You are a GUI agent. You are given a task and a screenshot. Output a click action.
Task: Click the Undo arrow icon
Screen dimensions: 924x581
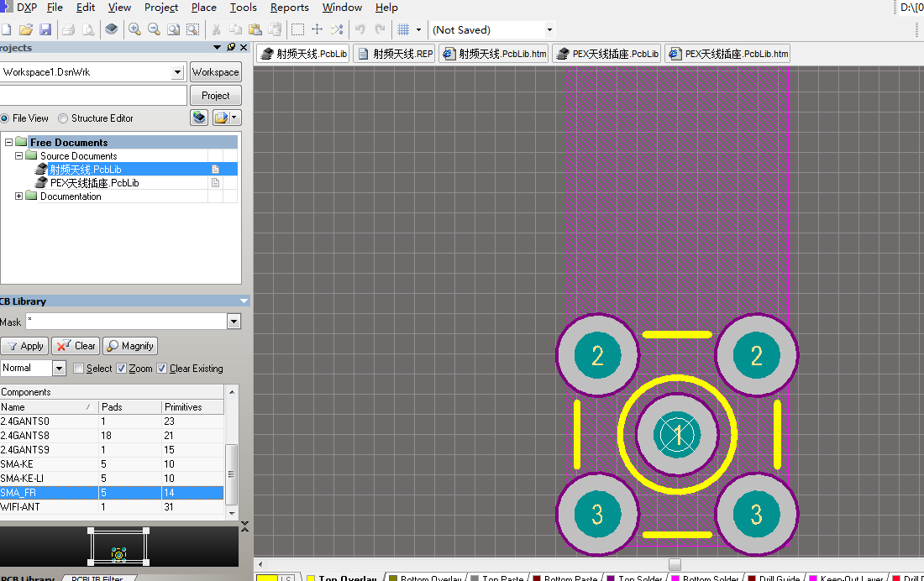(360, 29)
